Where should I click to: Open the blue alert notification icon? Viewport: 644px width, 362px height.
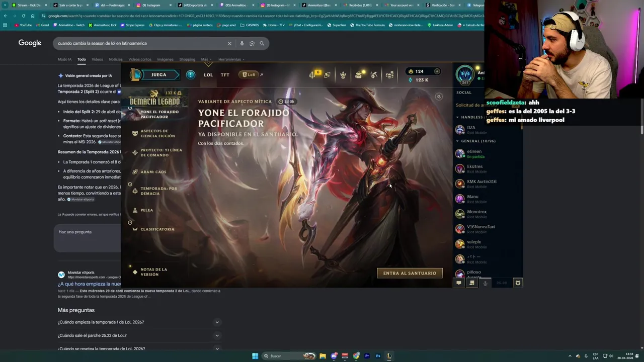coord(191,75)
